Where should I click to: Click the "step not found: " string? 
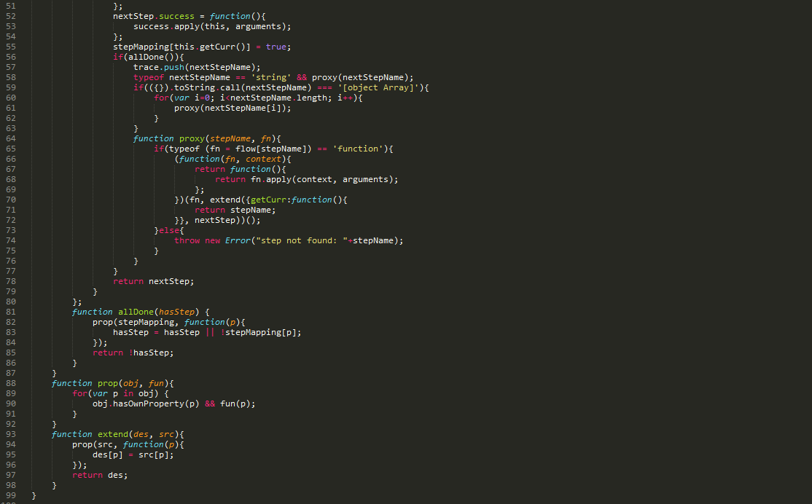click(x=302, y=240)
